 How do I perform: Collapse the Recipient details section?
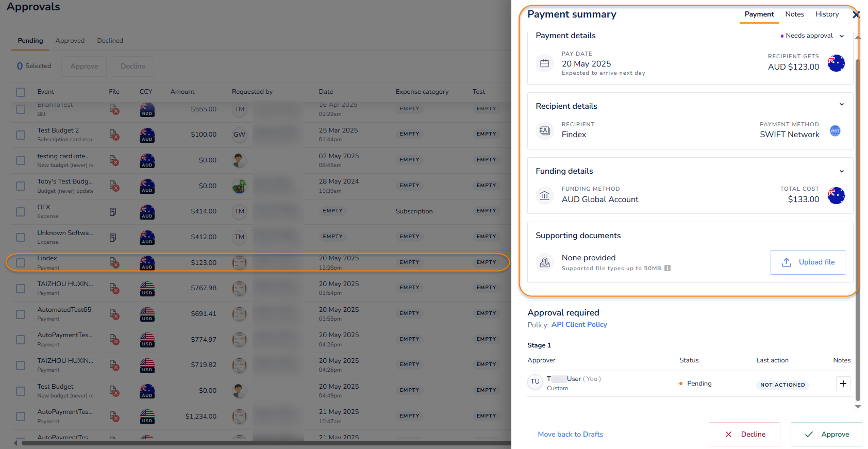[x=841, y=105]
